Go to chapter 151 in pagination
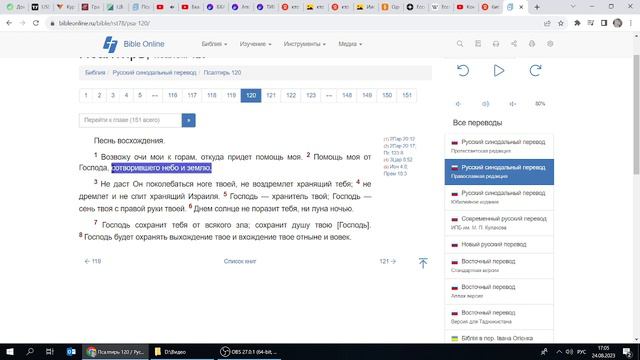 point(407,95)
